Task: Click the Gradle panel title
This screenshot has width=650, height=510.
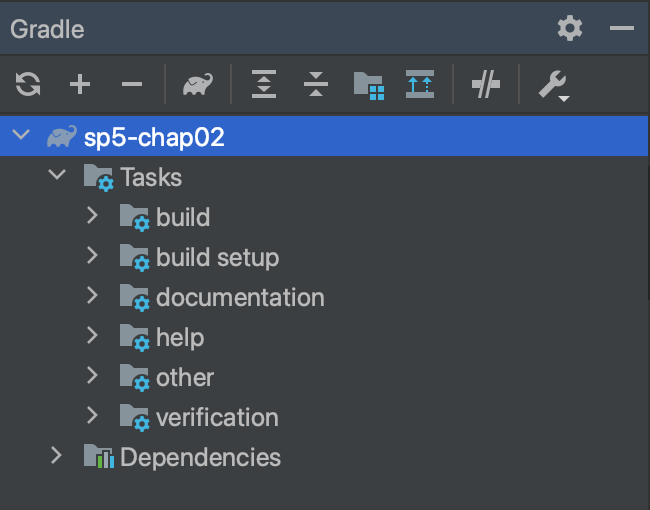Action: coord(47,29)
